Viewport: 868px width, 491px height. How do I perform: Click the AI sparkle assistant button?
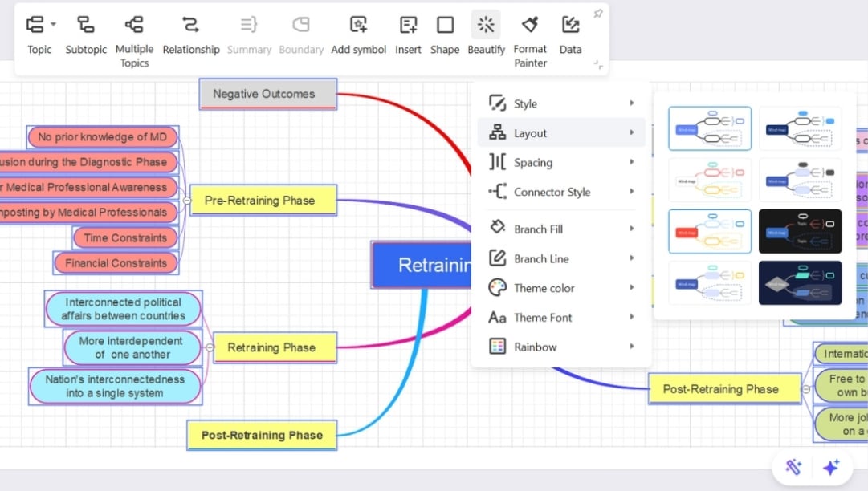830,467
